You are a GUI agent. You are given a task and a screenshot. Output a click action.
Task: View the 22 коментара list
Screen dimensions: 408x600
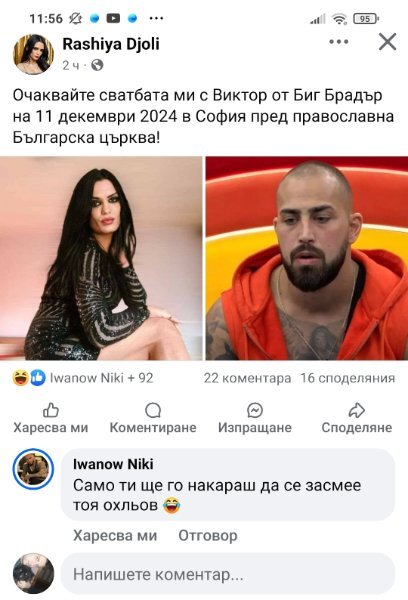[x=247, y=378]
